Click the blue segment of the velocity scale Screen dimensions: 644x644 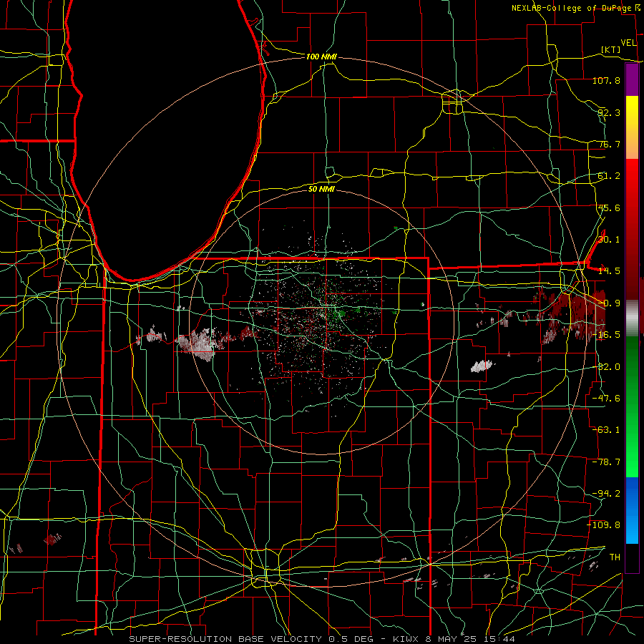coord(632,510)
